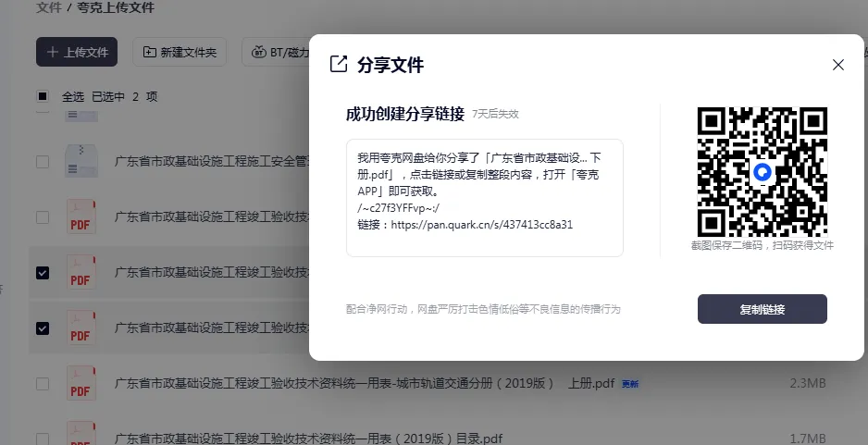Click the archive icon of 施工安全管 file
This screenshot has width=868, height=445.
coord(81,161)
